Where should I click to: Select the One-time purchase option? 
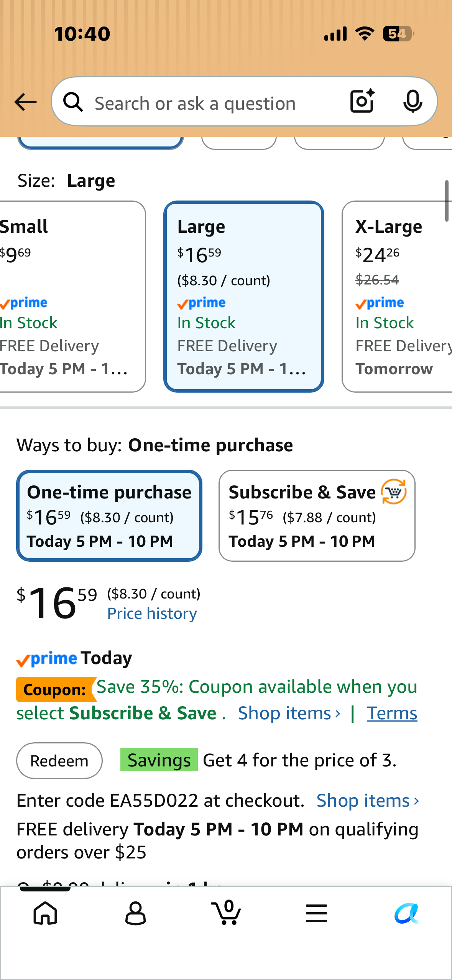109,516
